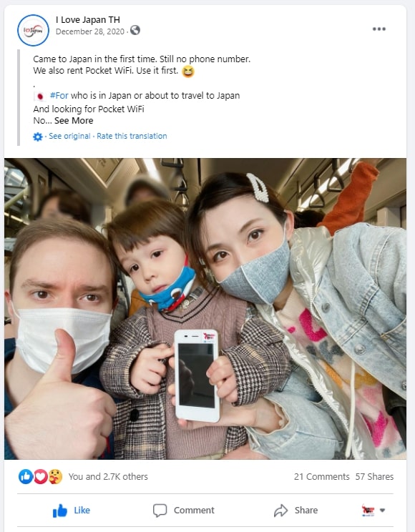Expand post text with See More
The image size is (415, 532).
pos(74,121)
